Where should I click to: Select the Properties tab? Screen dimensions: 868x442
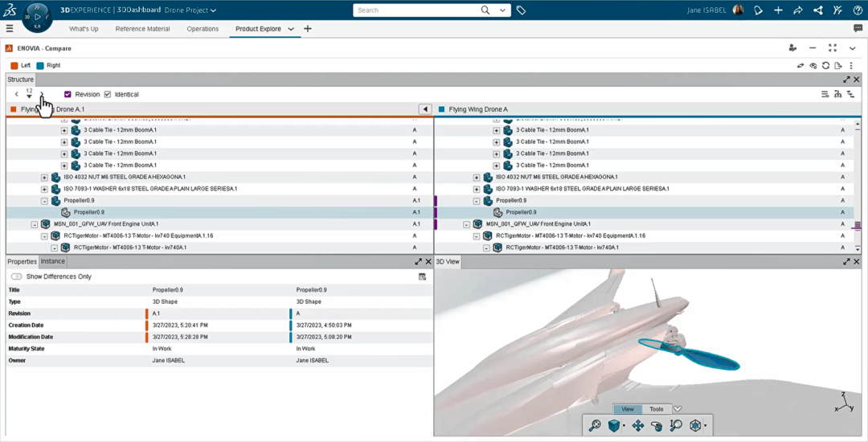tap(23, 262)
